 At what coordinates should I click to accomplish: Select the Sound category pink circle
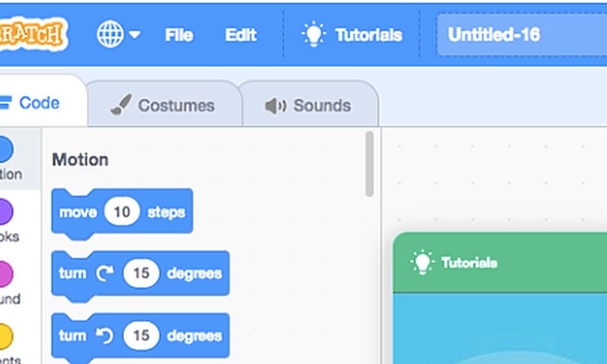6,274
